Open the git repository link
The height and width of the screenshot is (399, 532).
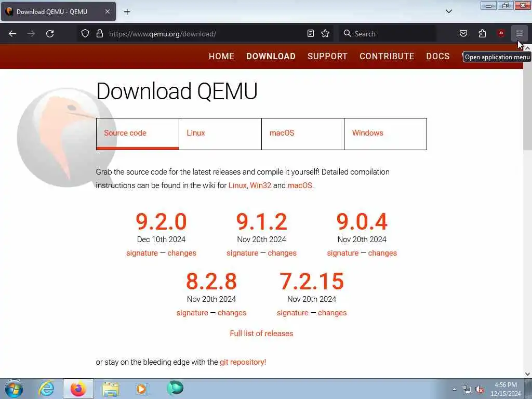pyautogui.click(x=243, y=362)
